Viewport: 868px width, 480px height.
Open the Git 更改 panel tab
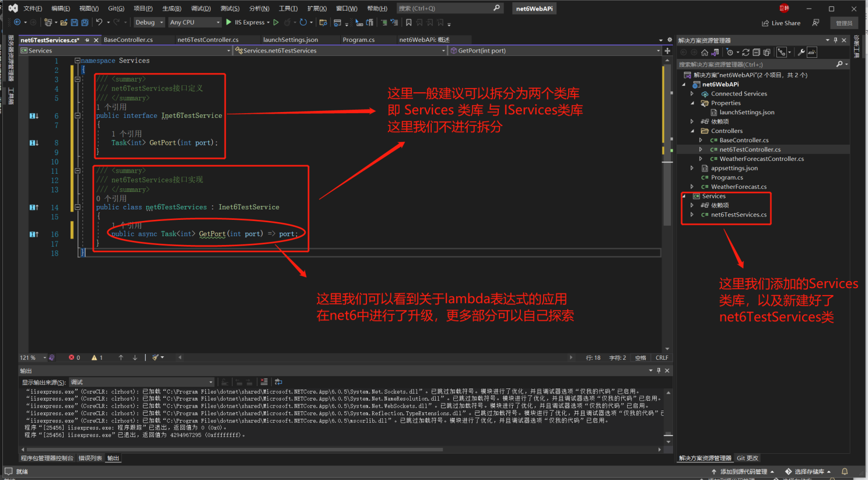(x=747, y=458)
